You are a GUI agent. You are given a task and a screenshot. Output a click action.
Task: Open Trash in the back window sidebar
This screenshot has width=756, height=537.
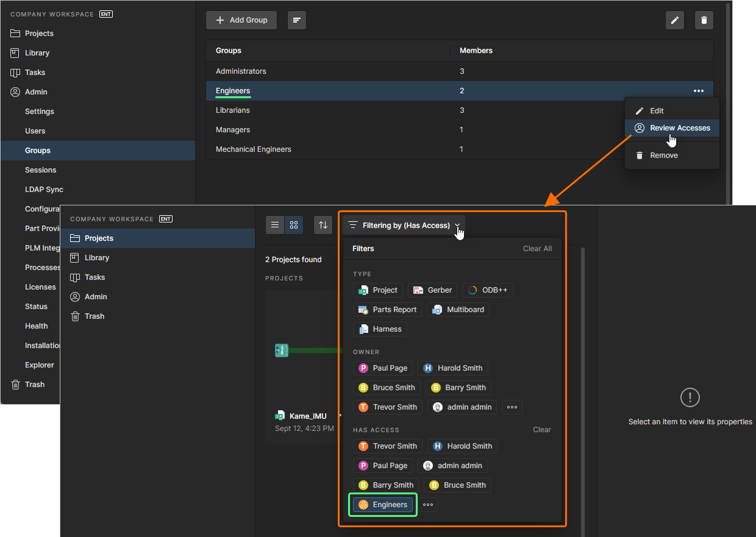tap(30, 385)
